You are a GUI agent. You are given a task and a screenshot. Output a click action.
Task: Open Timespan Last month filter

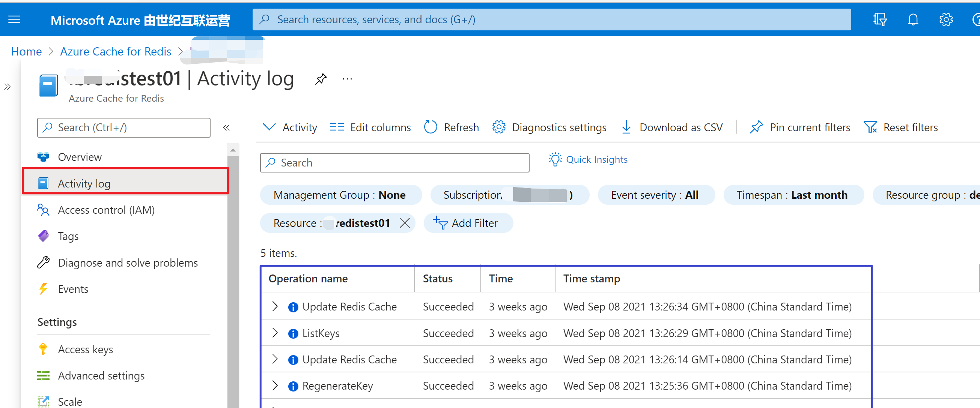793,195
